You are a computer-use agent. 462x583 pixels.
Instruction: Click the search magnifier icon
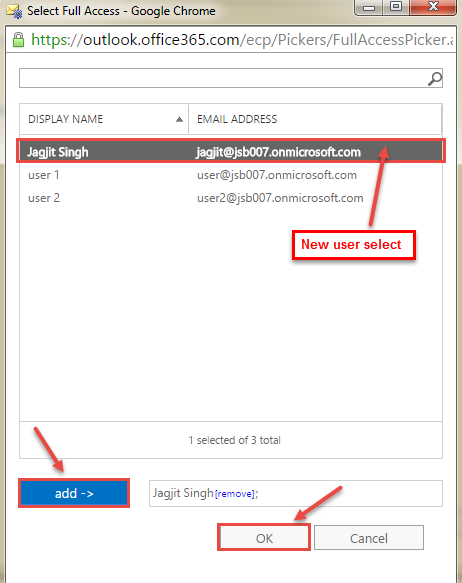point(434,78)
